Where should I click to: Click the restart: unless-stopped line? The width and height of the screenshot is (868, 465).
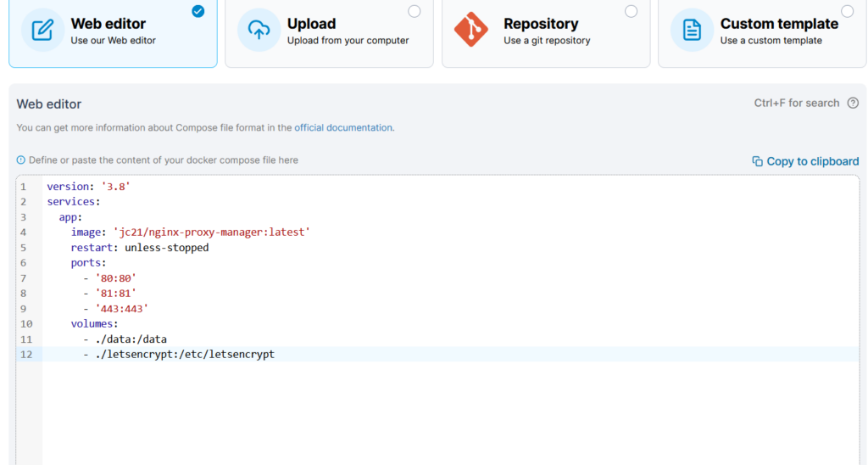[140, 247]
